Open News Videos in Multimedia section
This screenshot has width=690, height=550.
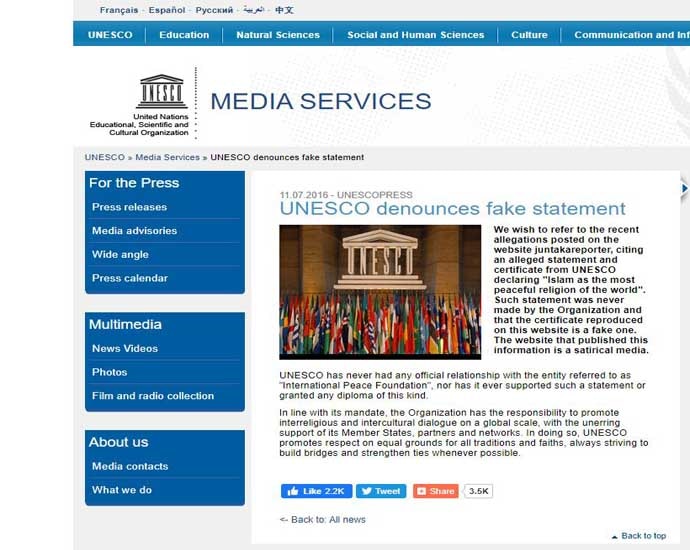coord(125,348)
